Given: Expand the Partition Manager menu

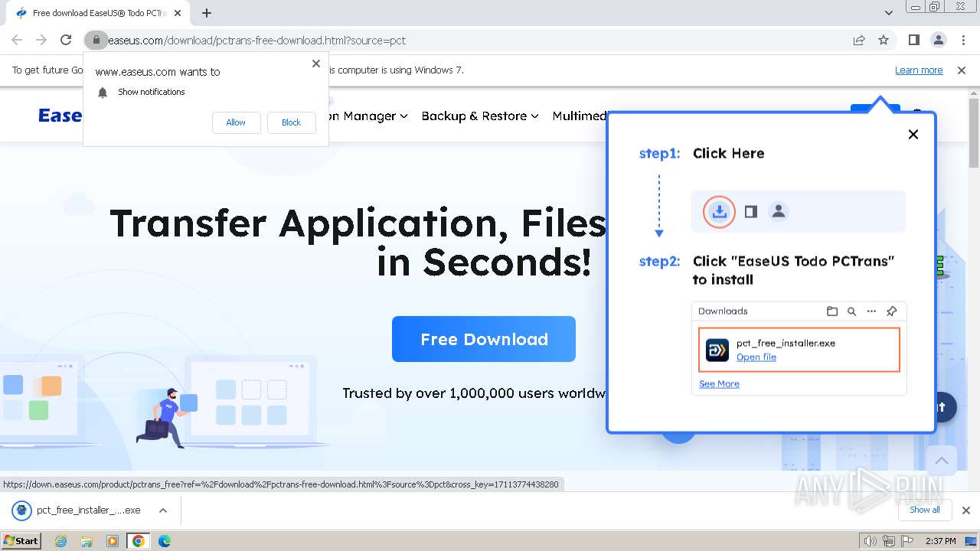Looking at the screenshot, I should 368,116.
